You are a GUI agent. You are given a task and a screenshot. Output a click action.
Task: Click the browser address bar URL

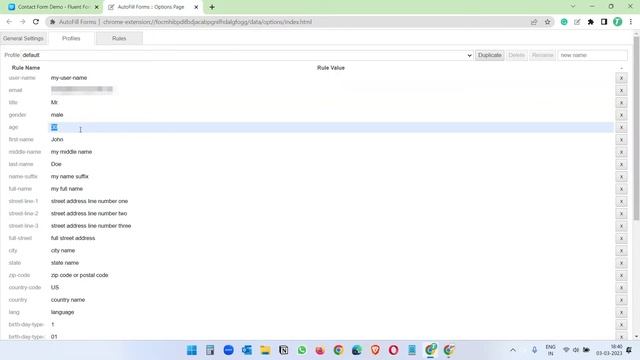click(x=207, y=22)
